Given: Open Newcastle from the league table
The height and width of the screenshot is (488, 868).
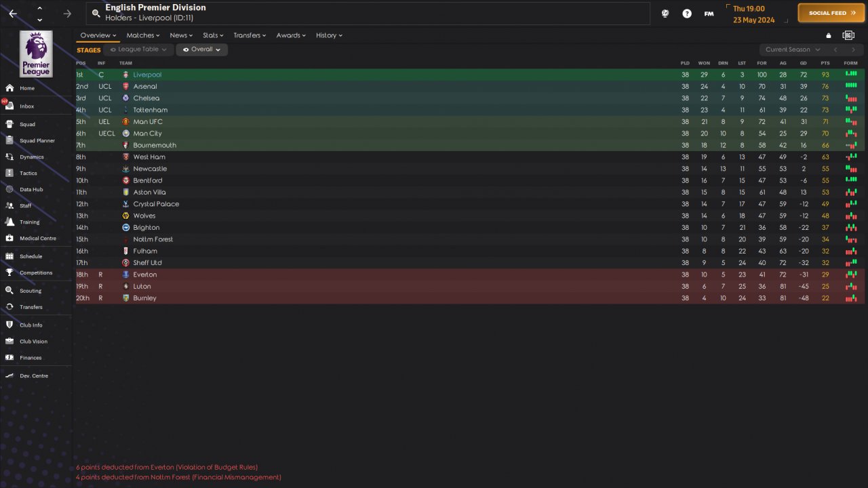Looking at the screenshot, I should tap(150, 169).
